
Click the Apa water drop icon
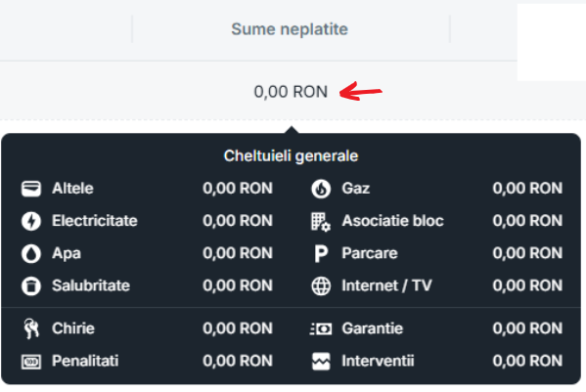(x=31, y=253)
